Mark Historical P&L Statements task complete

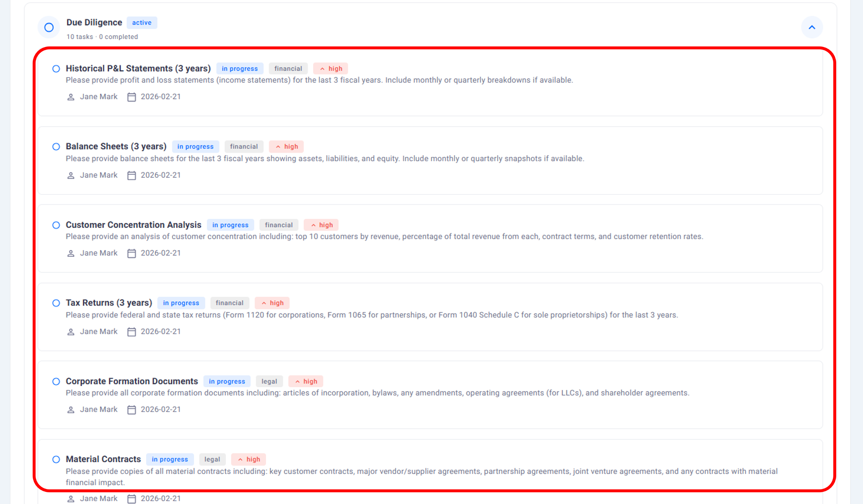click(56, 69)
